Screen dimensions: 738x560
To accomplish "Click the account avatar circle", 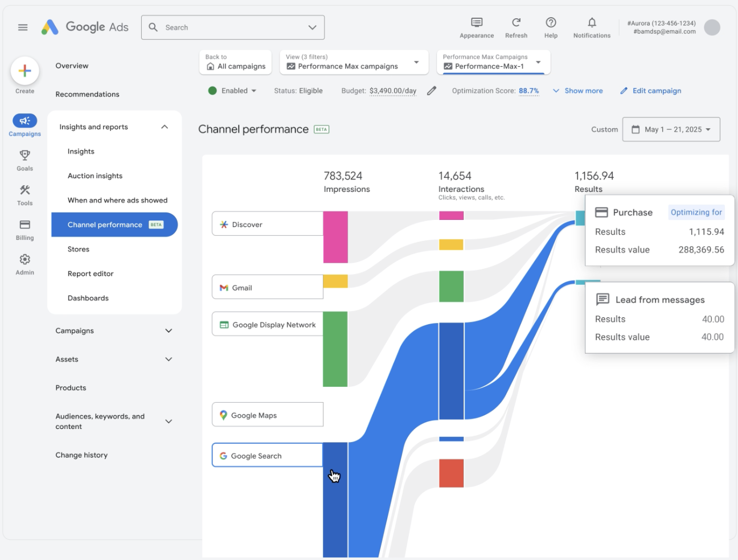I will coord(712,27).
